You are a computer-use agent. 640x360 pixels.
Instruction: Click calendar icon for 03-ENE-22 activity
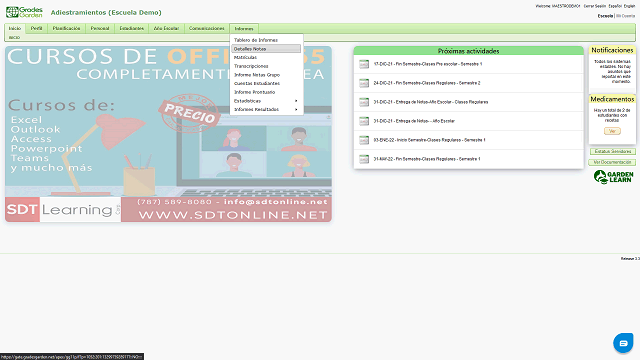[364, 140]
